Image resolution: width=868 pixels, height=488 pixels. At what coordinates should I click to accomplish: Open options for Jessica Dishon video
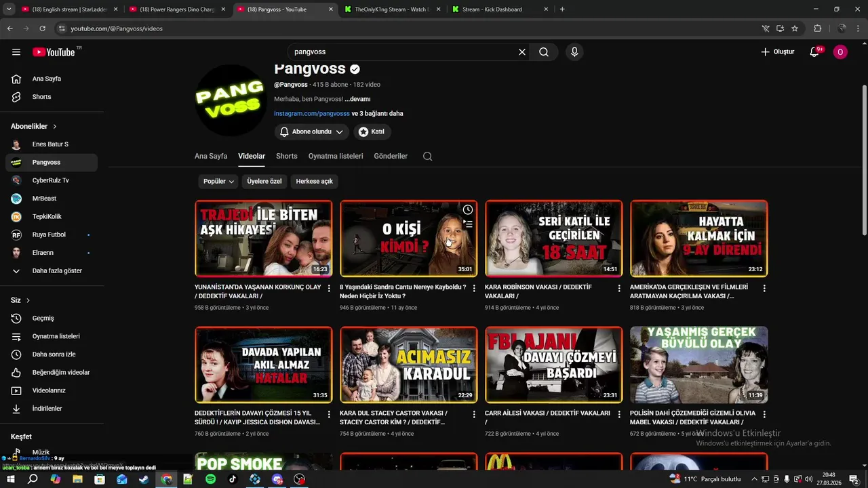(x=329, y=414)
